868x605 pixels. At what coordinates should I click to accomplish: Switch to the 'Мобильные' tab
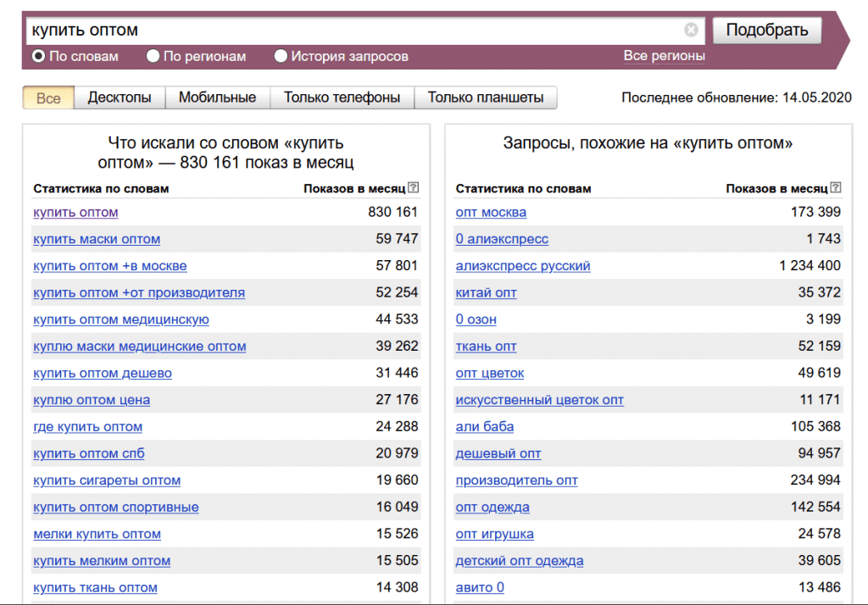click(217, 97)
